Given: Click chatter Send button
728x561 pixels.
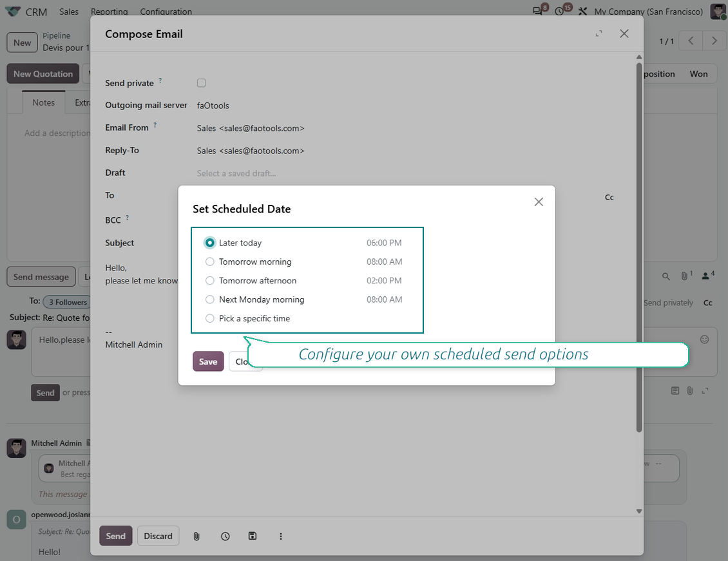Looking at the screenshot, I should click(x=45, y=392).
